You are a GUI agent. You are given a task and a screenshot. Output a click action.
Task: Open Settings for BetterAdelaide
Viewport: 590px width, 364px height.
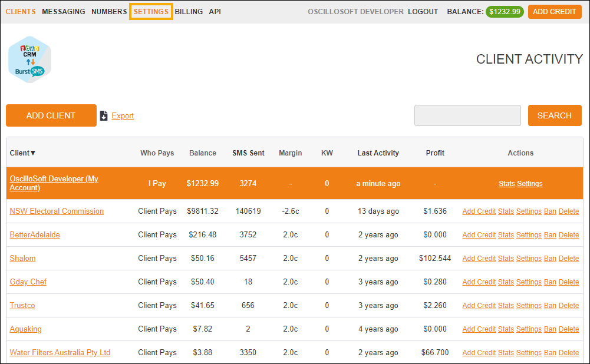(529, 235)
